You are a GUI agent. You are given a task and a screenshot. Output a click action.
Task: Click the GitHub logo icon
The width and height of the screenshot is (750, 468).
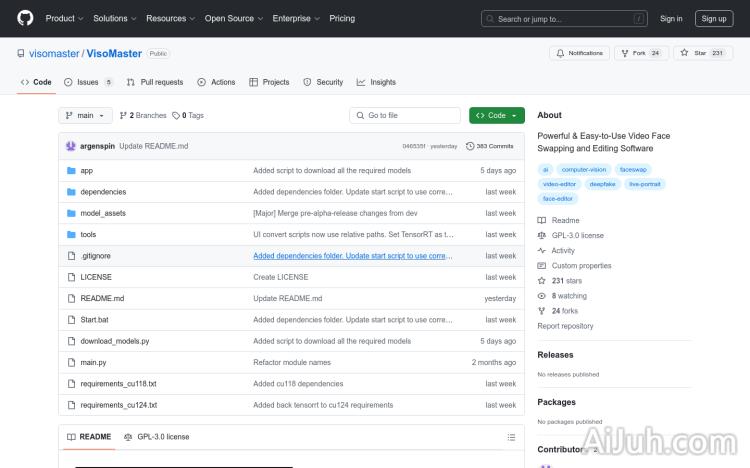25,18
